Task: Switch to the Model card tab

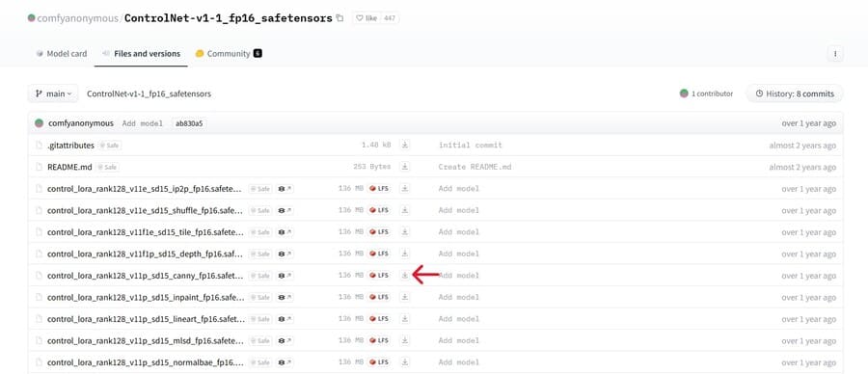Action: click(62, 54)
